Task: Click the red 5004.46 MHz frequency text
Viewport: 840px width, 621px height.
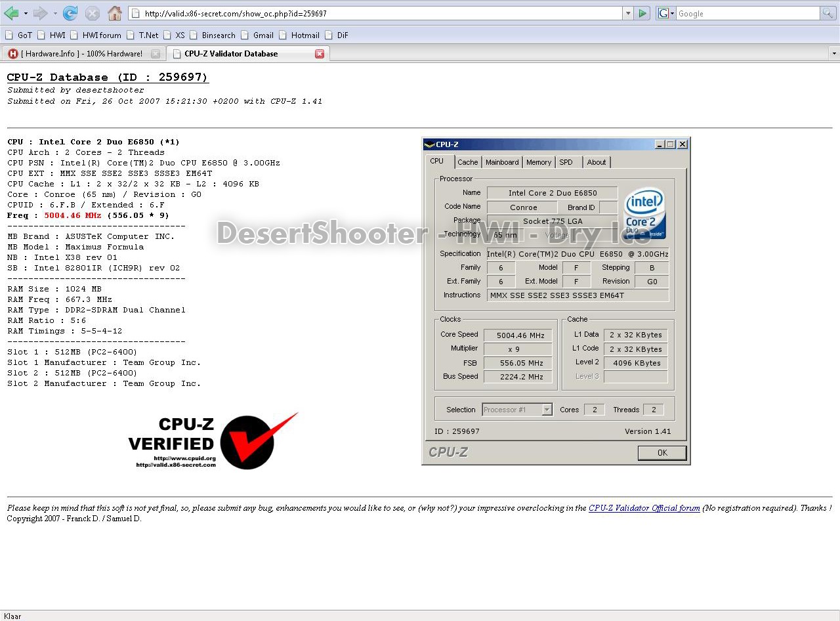Action: [72, 215]
